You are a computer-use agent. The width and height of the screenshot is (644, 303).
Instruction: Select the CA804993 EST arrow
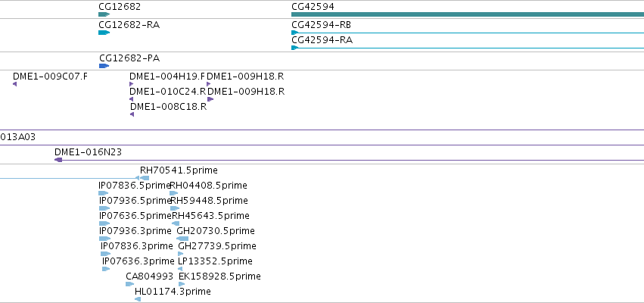coord(129,284)
